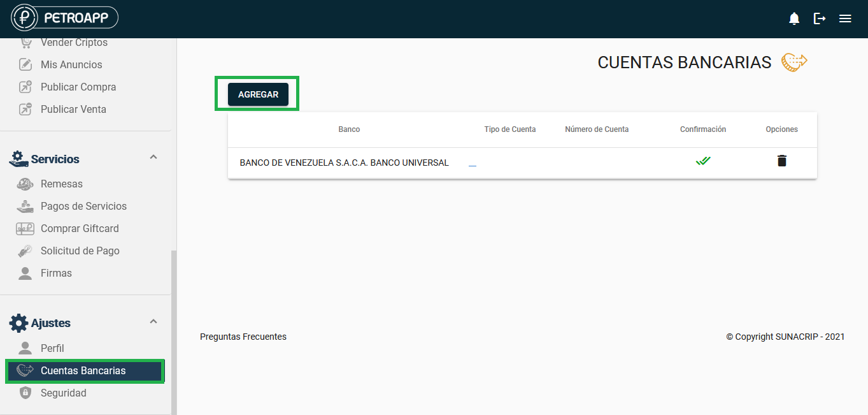Click the Copyright SUNACRIP - 2021 text
This screenshot has width=868, height=415.
[x=786, y=337]
